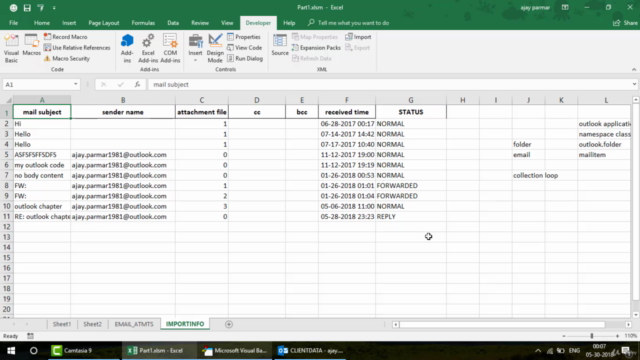
Task: Click Run Dialog
Action: [x=245, y=58]
